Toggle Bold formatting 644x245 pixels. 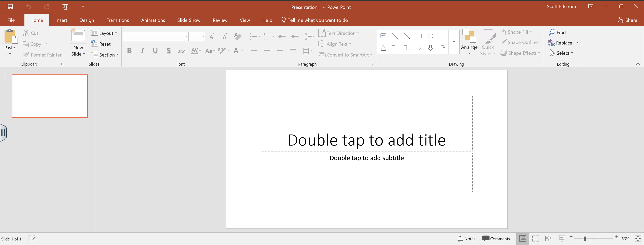(129, 51)
